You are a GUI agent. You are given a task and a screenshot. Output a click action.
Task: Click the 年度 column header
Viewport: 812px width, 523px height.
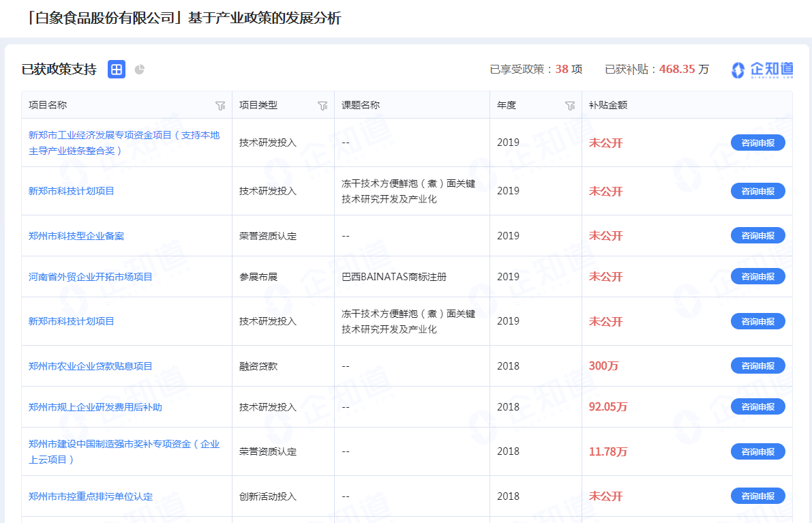click(507, 105)
